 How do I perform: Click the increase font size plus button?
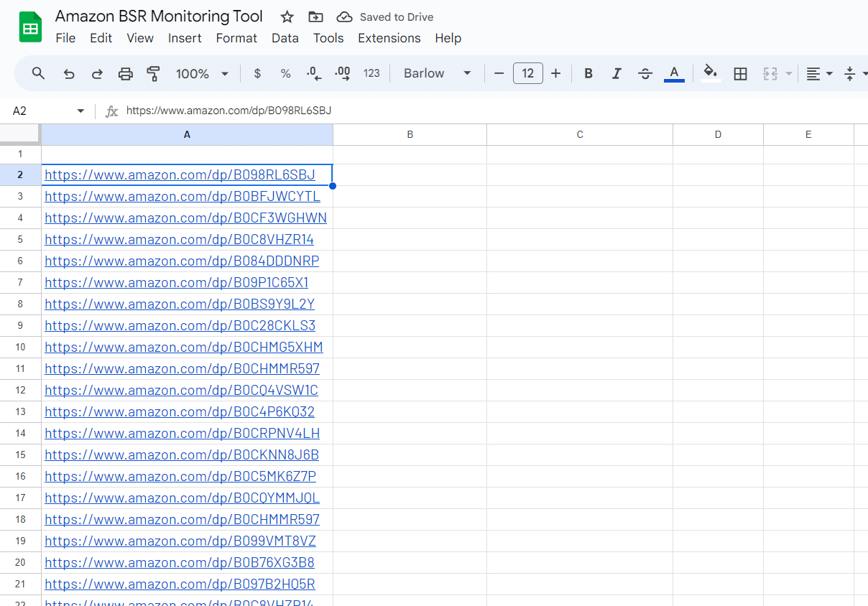tap(555, 73)
